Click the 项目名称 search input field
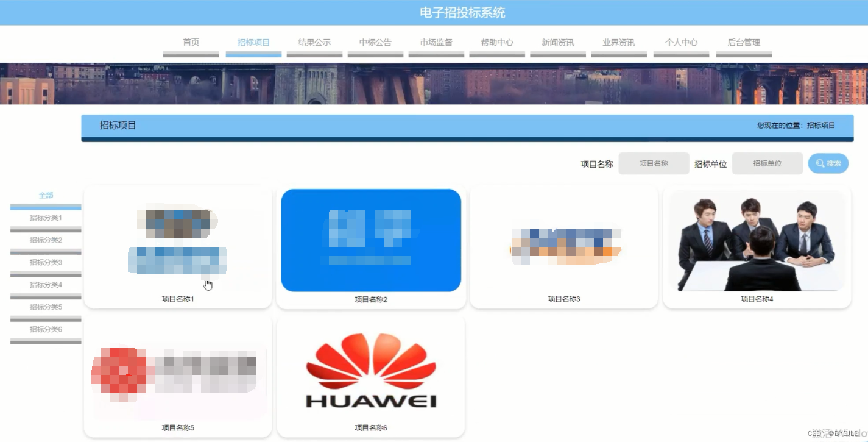The width and height of the screenshot is (868, 442). click(x=654, y=163)
